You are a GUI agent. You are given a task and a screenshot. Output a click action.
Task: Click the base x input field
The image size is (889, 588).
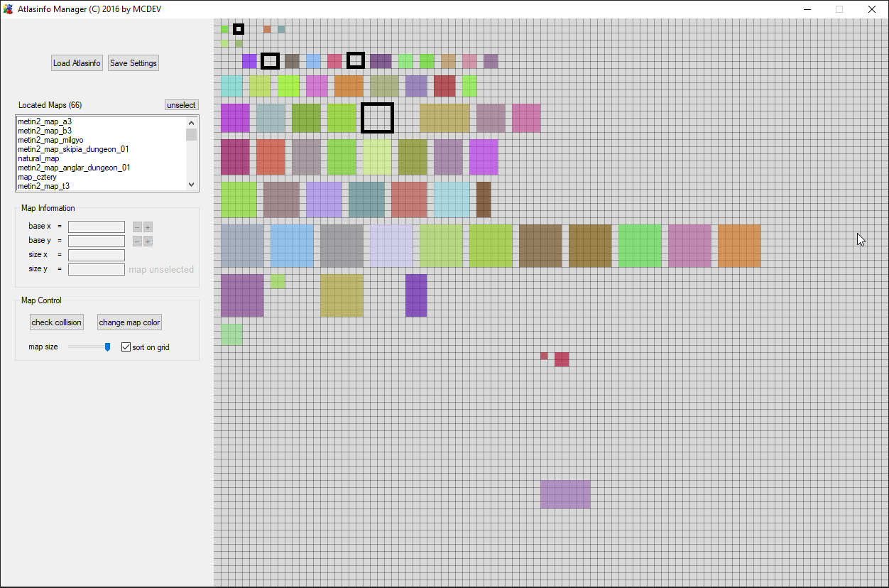(x=97, y=227)
